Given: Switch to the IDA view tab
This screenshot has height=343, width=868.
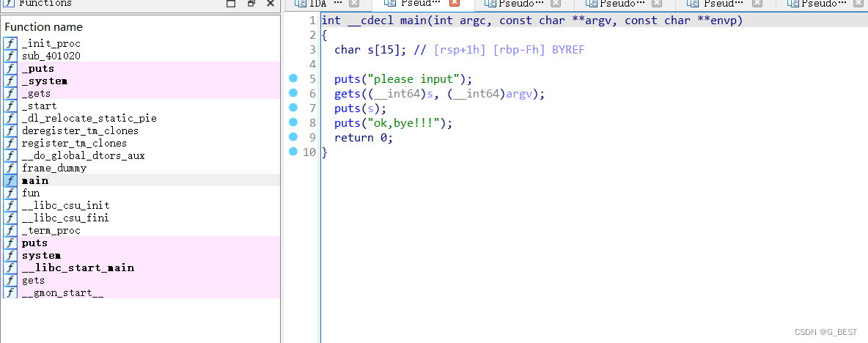Looking at the screenshot, I should click(x=317, y=4).
